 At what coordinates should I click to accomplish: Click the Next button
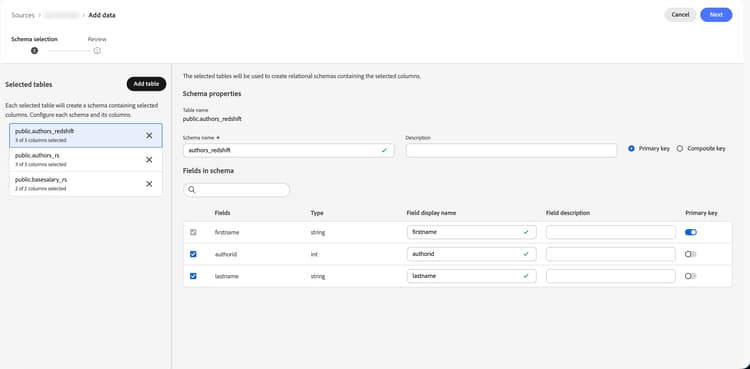coord(716,15)
